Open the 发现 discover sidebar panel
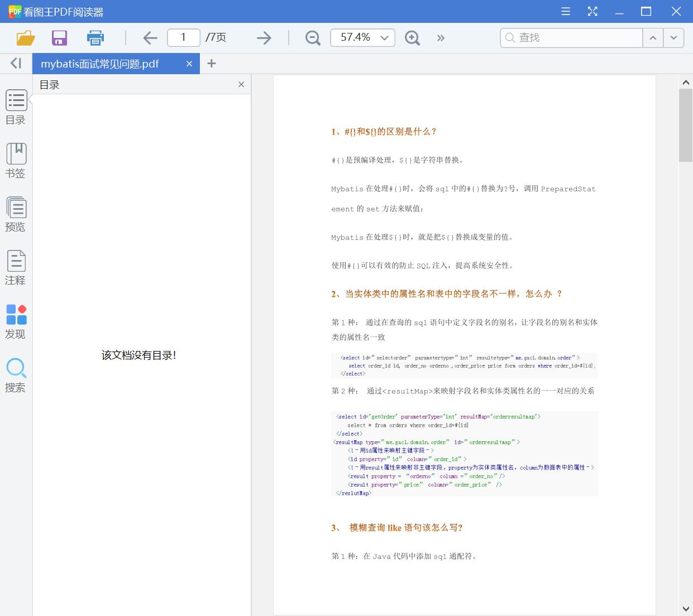This screenshot has height=616, width=693. coord(16,322)
